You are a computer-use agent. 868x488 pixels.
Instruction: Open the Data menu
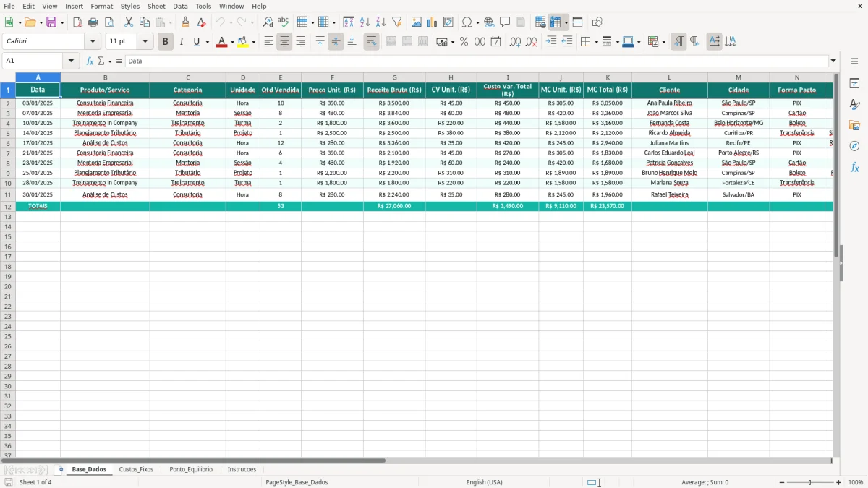[180, 6]
